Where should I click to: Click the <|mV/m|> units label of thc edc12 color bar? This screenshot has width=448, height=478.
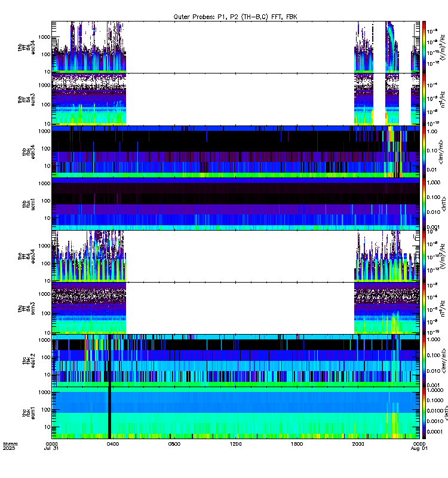(x=443, y=361)
